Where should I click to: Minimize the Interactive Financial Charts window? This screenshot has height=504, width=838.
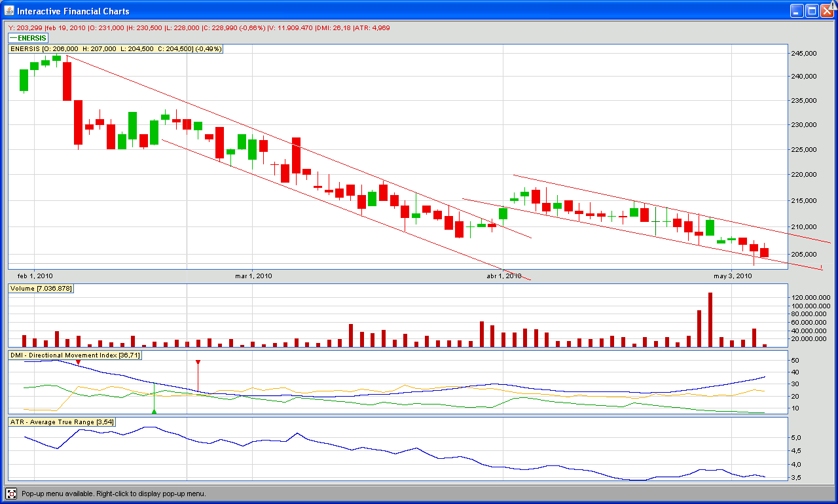797,10
